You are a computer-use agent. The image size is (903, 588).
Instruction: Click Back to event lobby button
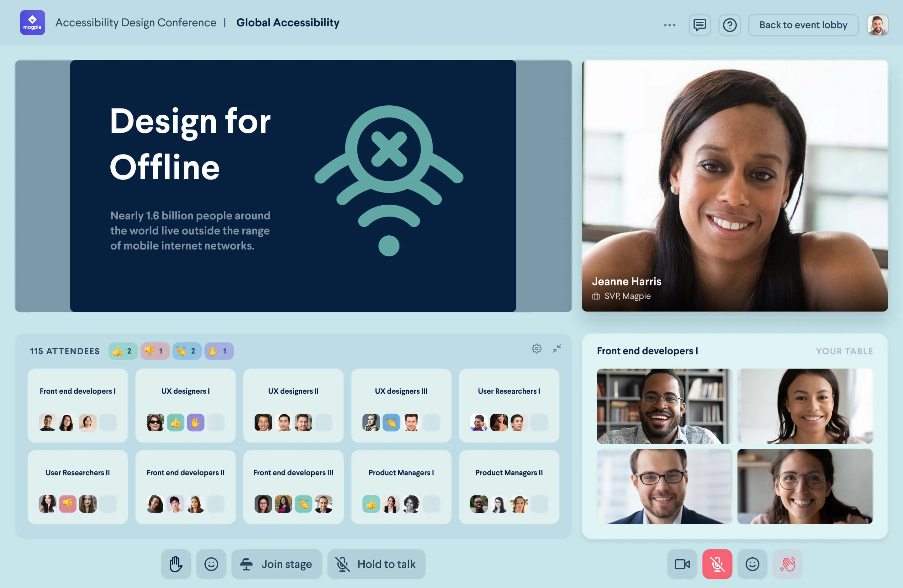803,25
